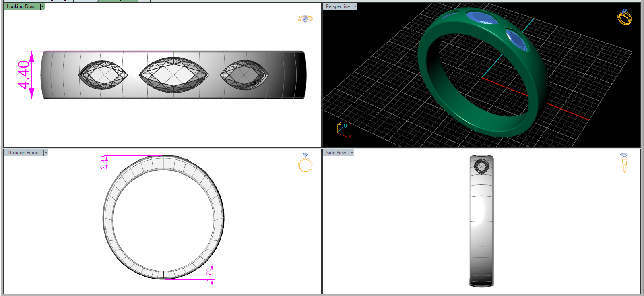Select the center marquise gem in Looking Down
644x296 pixels.
(173, 75)
